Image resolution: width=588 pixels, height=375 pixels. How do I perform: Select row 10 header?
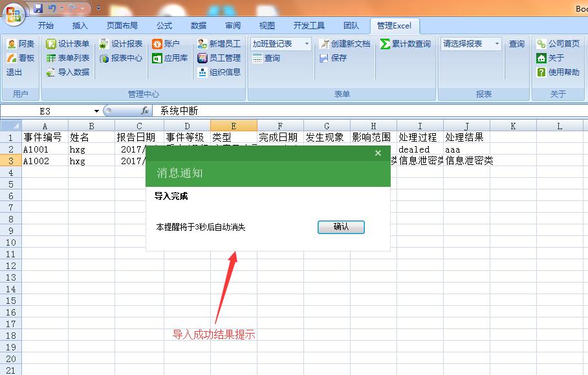(11, 242)
